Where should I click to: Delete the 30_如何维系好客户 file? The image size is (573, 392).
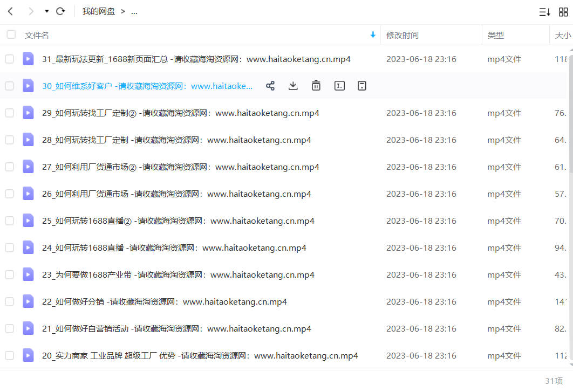coord(316,86)
